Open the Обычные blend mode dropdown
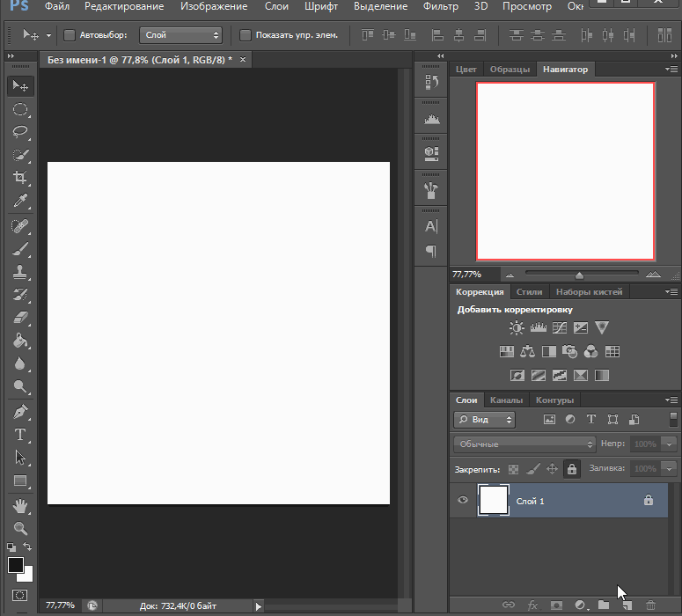 pos(524,444)
